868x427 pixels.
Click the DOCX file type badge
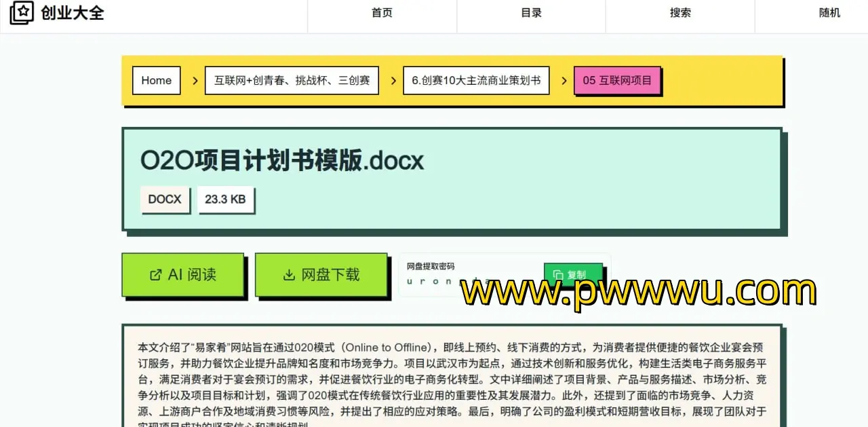[165, 200]
